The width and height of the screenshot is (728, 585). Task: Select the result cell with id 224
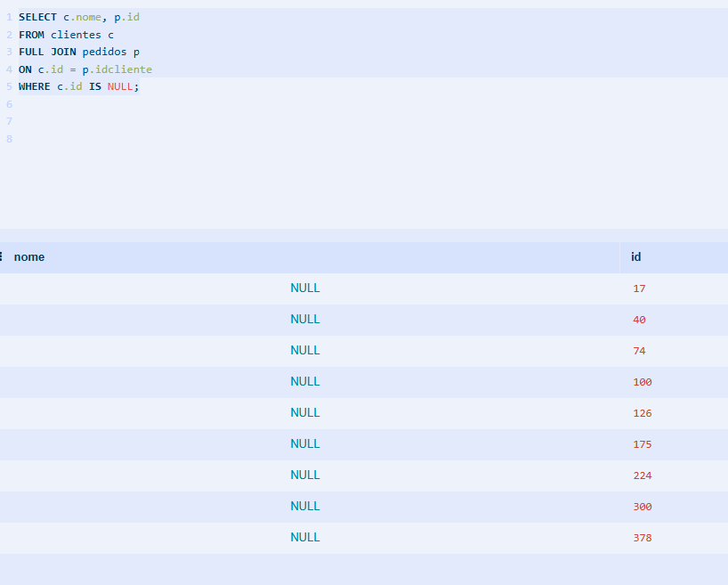674,475
